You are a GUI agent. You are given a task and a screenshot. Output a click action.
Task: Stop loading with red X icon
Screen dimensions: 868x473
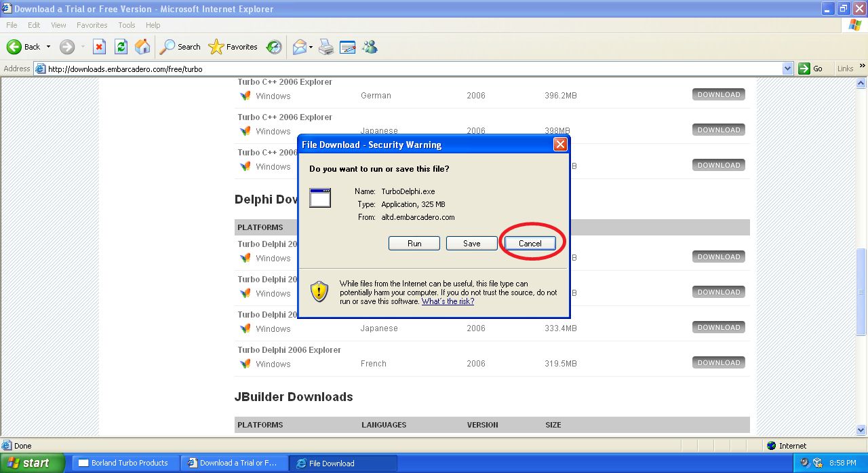click(99, 47)
